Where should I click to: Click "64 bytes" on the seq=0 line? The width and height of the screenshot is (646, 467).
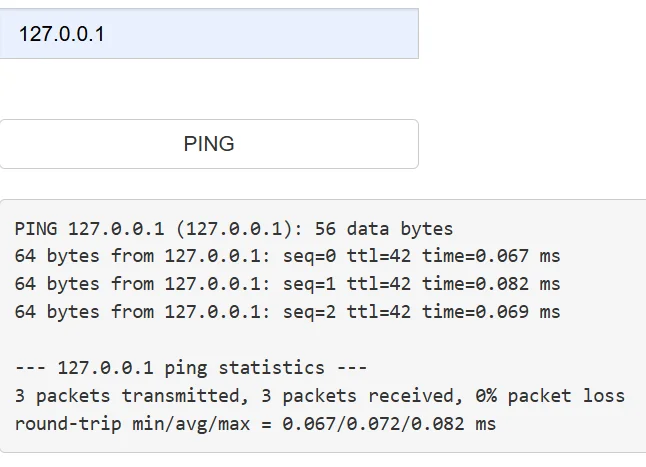coord(57,256)
